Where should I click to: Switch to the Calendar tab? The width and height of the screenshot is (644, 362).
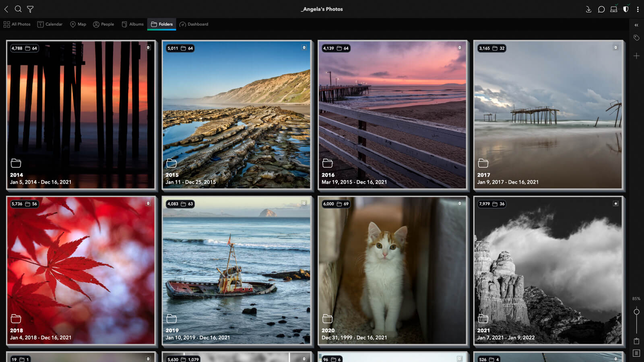tap(50, 24)
